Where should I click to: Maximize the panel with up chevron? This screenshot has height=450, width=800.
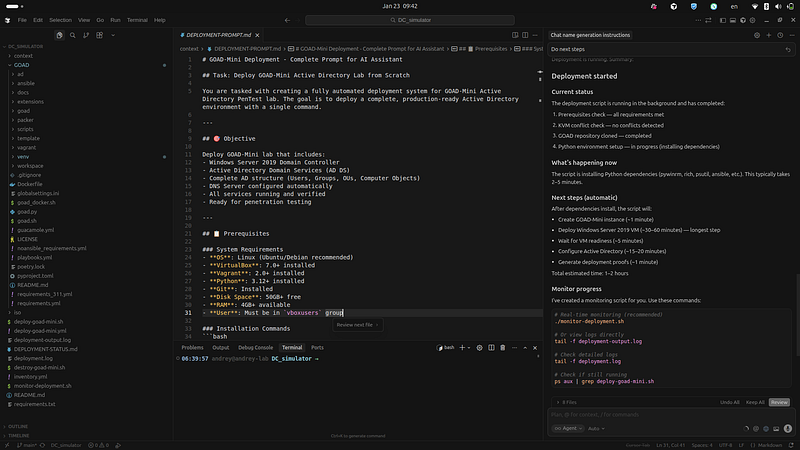pos(525,347)
